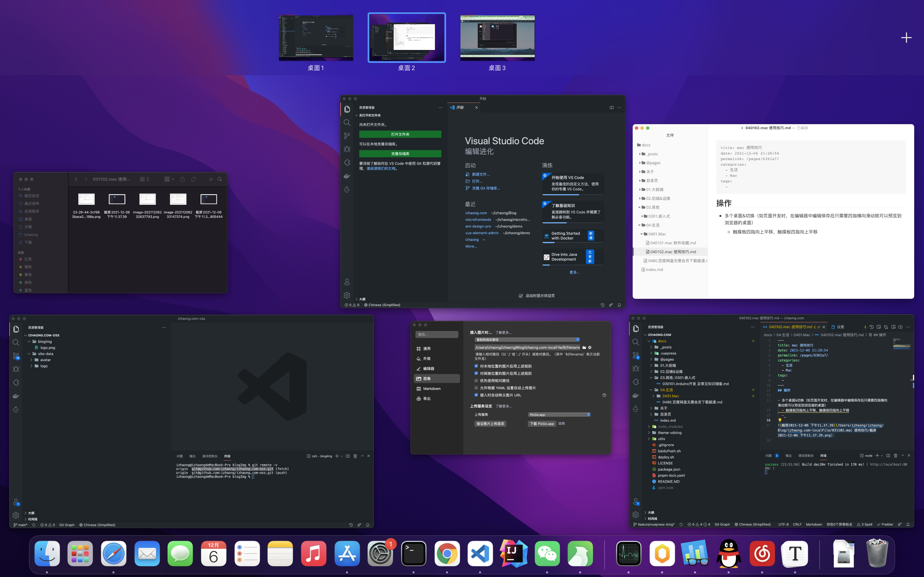Click the add new desktop plus button
This screenshot has height=577, width=924.
906,37
